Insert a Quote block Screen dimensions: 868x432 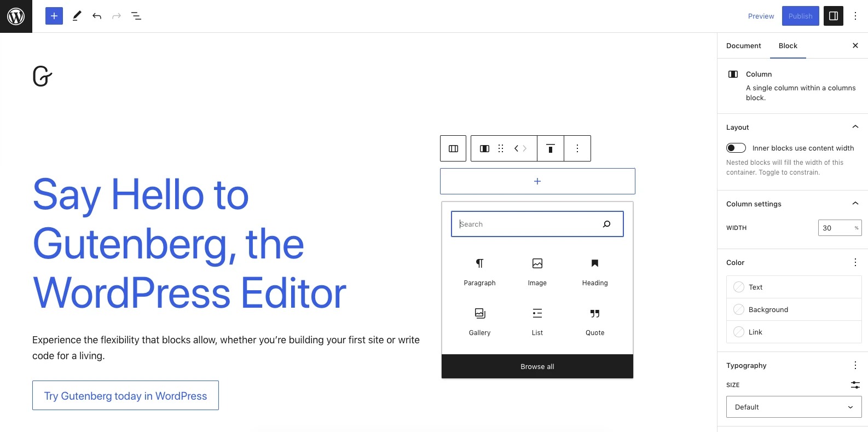(595, 321)
